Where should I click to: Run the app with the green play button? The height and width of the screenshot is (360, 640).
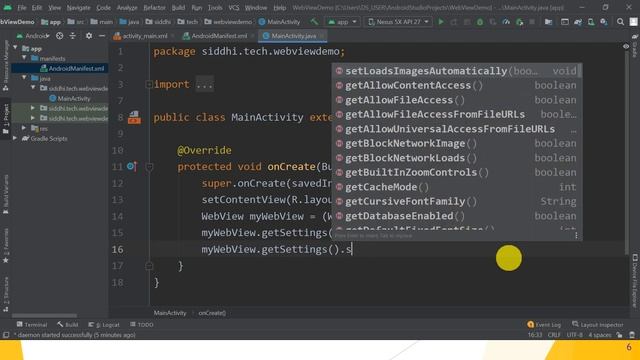pos(441,22)
